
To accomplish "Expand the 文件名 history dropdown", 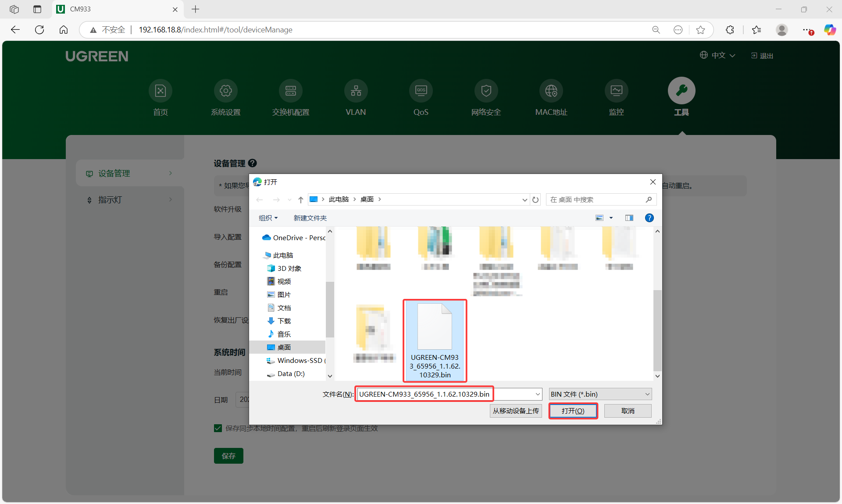I will click(x=538, y=394).
